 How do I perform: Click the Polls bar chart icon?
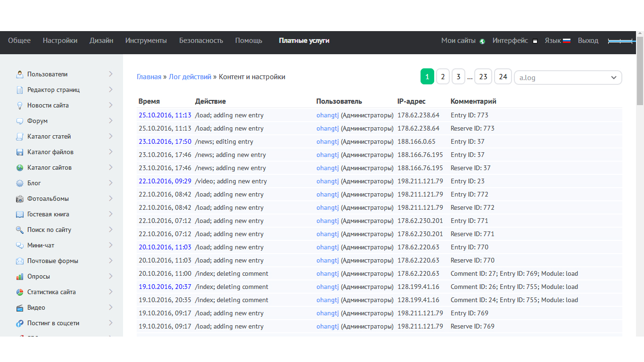(20, 276)
